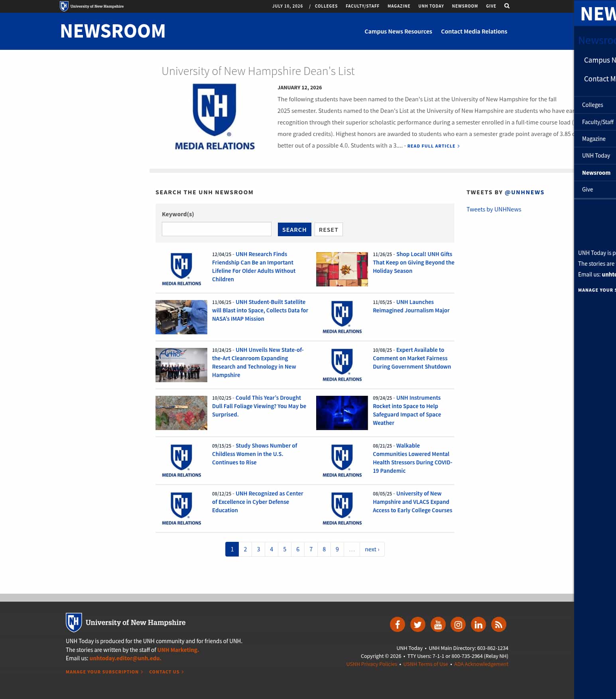This screenshot has height=699, width=616.
Task: Open UNH Today in the top menu
Action: tap(431, 6)
